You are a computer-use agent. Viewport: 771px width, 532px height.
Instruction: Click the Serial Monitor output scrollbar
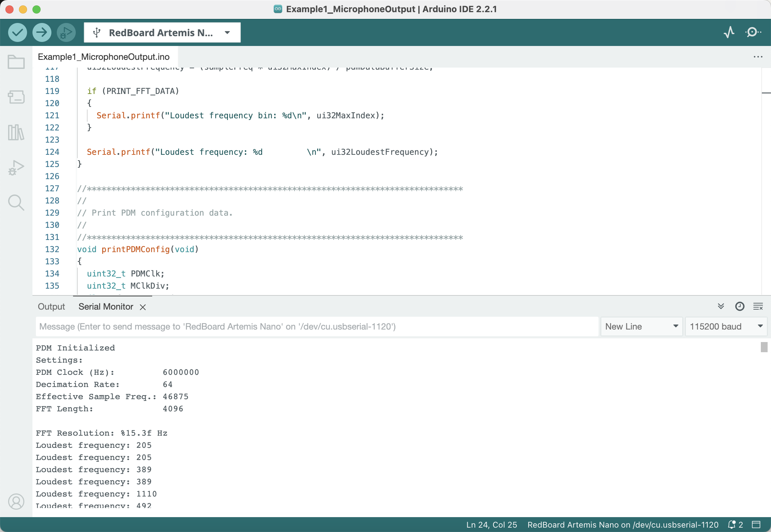(x=764, y=347)
